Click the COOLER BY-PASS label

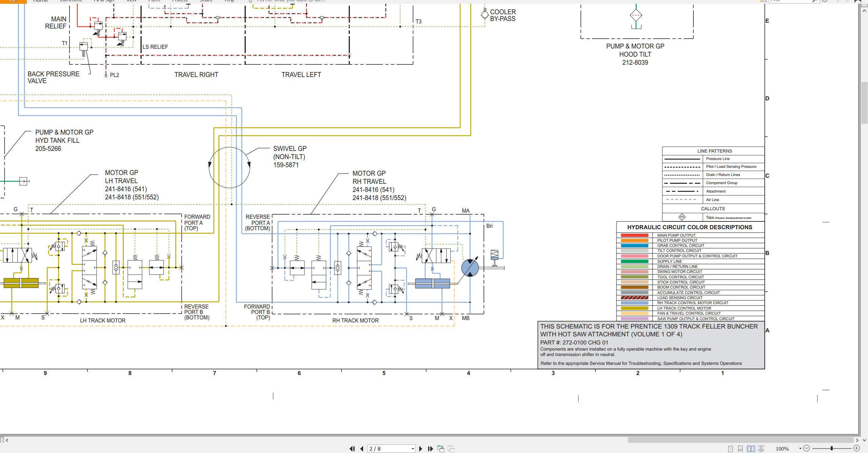point(503,15)
